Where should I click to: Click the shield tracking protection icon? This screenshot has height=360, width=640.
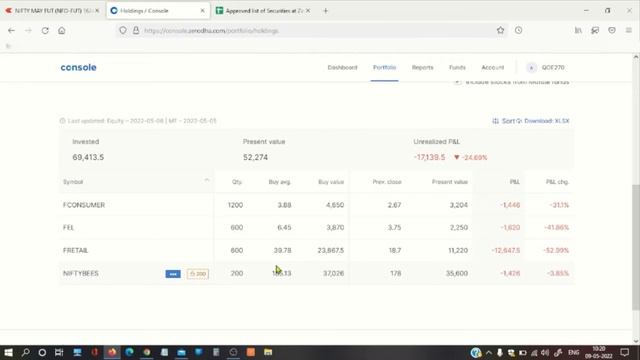[x=123, y=31]
